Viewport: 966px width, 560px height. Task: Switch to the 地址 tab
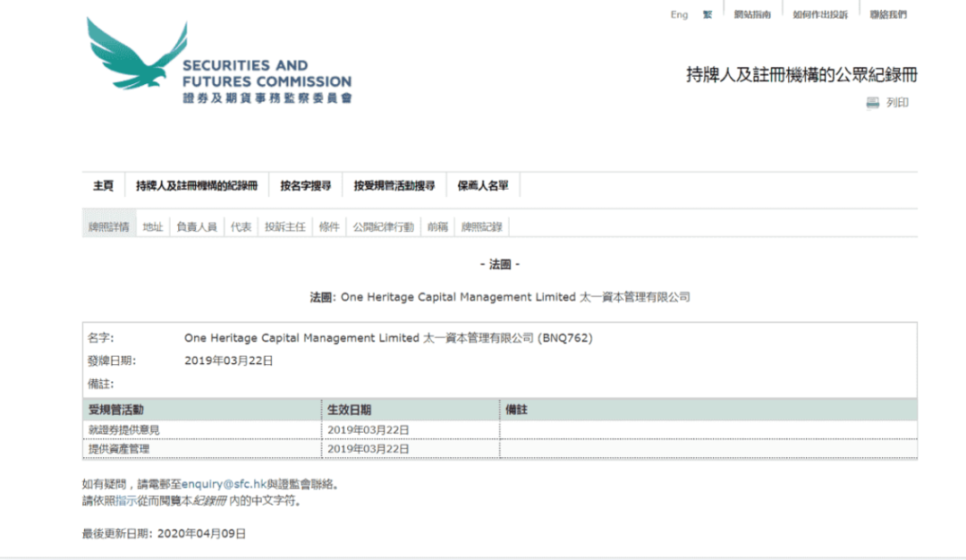pos(153,227)
